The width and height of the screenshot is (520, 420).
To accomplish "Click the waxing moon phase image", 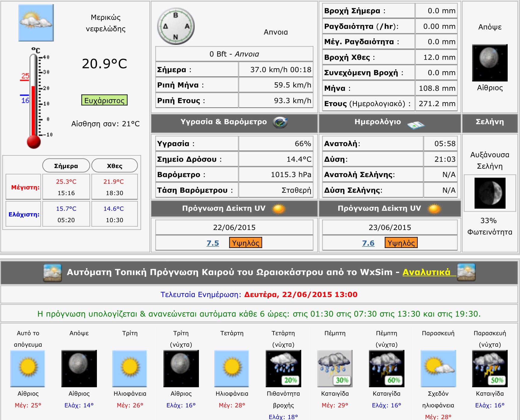I will pos(490,193).
